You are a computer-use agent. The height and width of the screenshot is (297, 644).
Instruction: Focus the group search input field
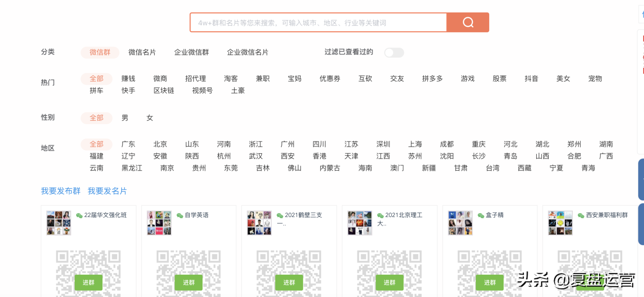point(318,22)
